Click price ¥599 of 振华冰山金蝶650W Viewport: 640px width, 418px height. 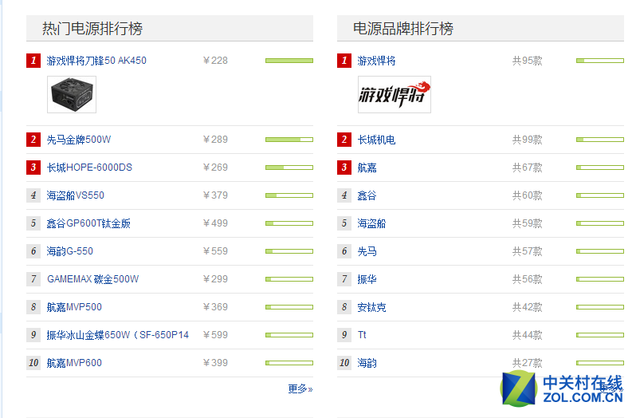tap(216, 335)
